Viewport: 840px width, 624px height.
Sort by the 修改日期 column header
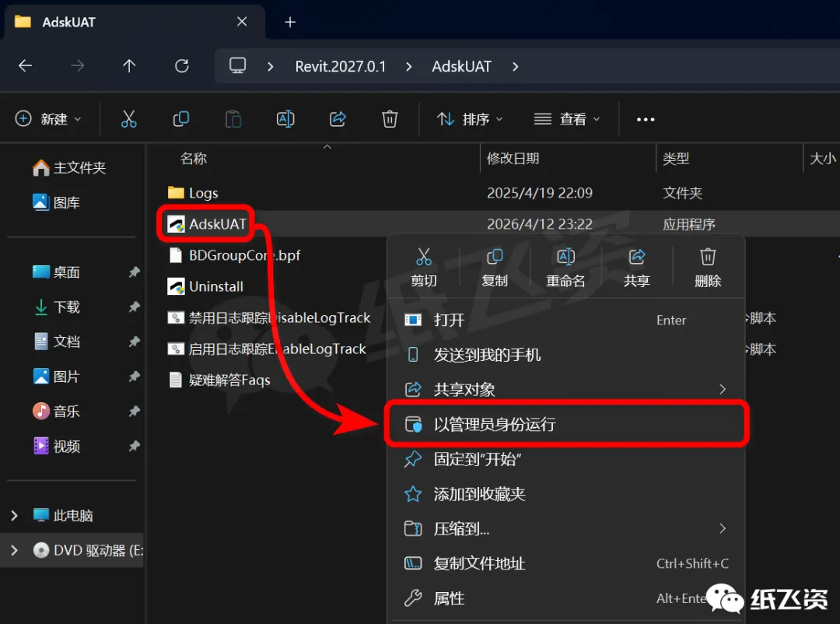pyautogui.click(x=513, y=159)
